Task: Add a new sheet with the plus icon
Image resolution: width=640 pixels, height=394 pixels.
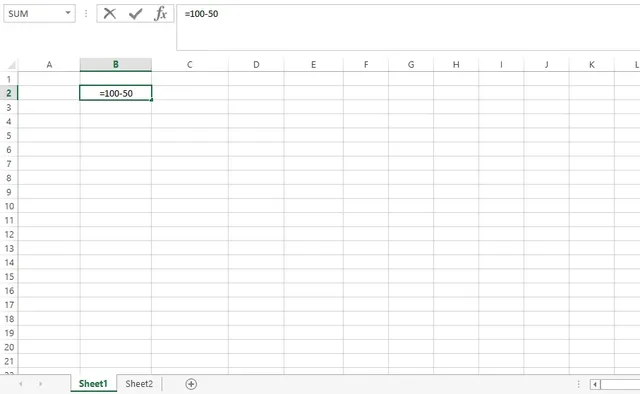Action: pyautogui.click(x=191, y=384)
